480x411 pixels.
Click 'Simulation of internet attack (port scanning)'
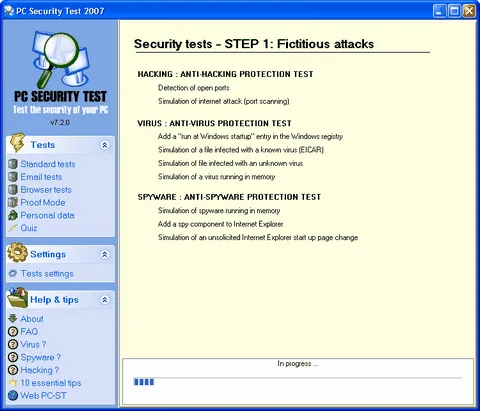(224, 101)
